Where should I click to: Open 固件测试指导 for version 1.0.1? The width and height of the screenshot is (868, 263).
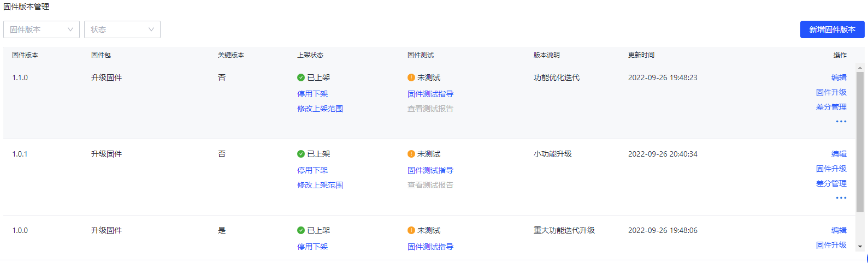430,170
